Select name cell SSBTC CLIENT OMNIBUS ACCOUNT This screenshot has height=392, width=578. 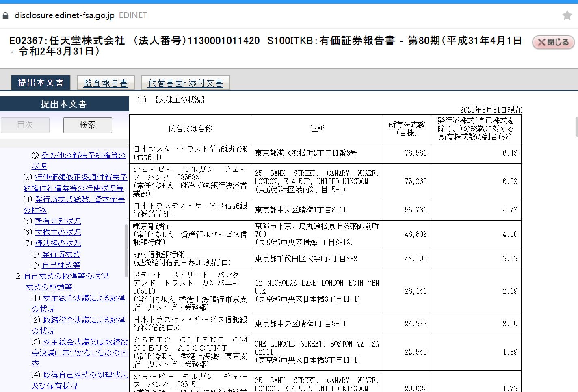coord(190,352)
